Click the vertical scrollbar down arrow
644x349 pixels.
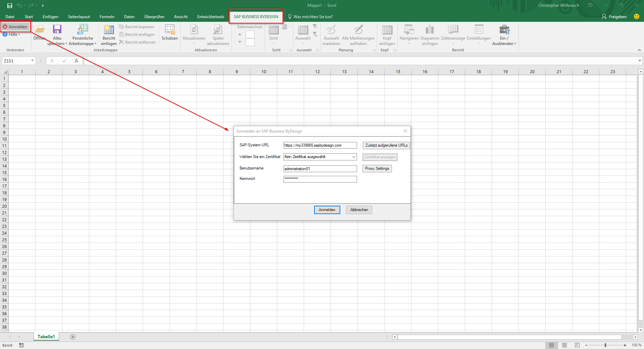coord(641,330)
